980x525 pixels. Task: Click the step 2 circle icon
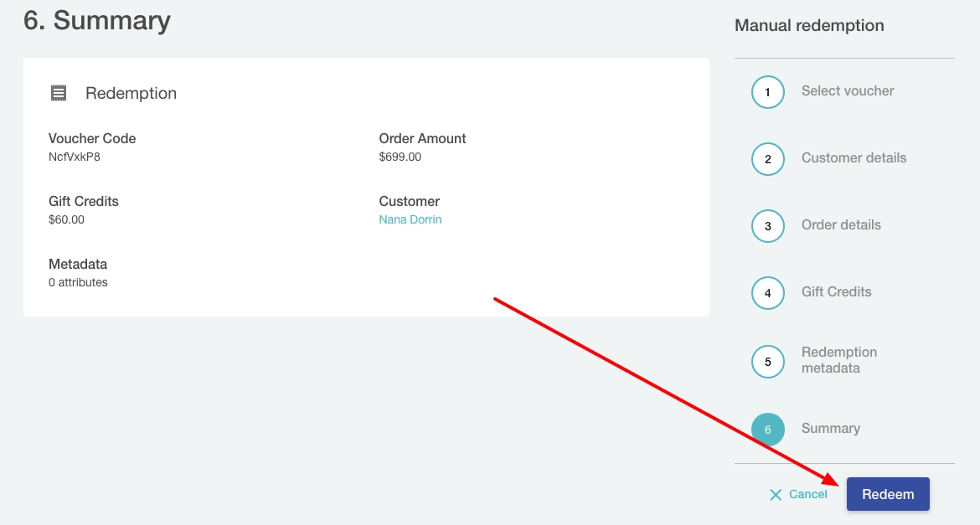pyautogui.click(x=767, y=159)
